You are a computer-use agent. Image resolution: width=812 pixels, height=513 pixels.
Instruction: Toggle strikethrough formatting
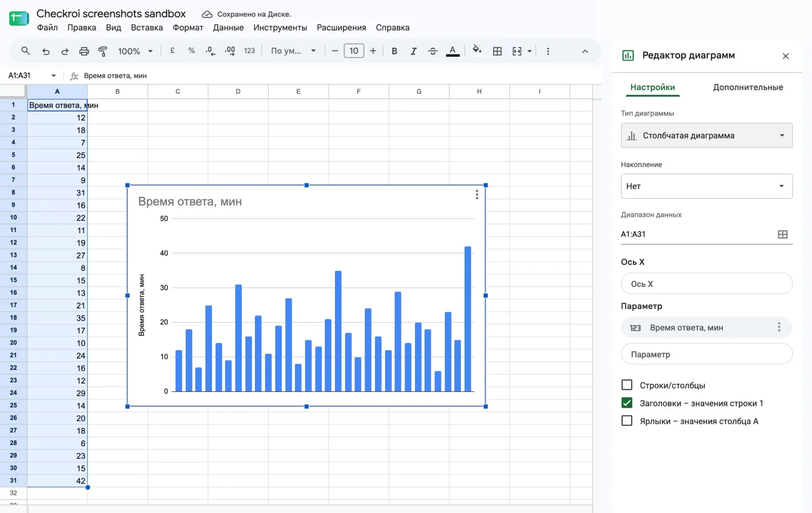tap(433, 51)
